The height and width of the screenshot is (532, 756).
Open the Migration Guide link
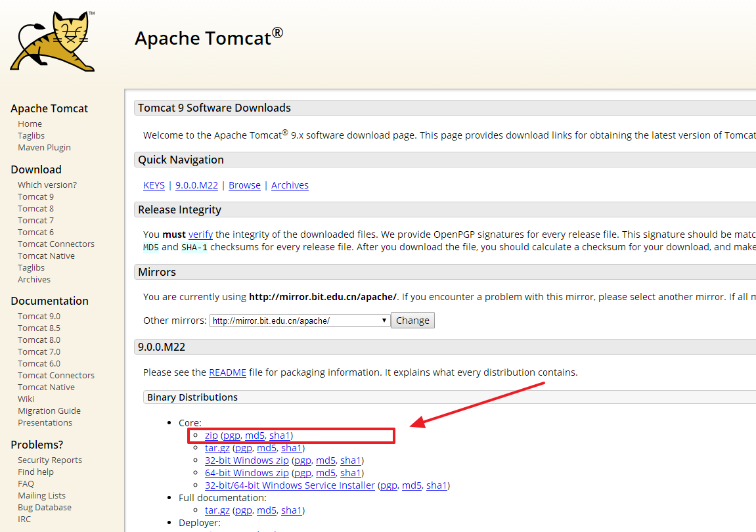pos(49,411)
